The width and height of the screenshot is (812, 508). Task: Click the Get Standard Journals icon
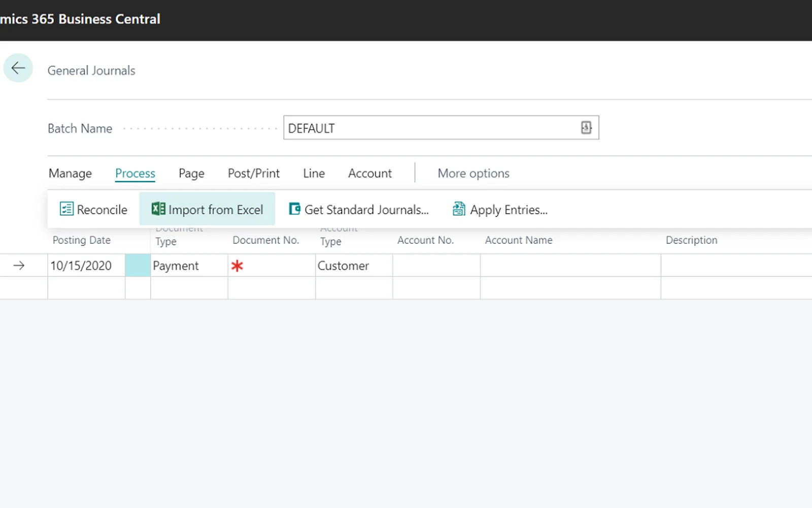click(294, 209)
